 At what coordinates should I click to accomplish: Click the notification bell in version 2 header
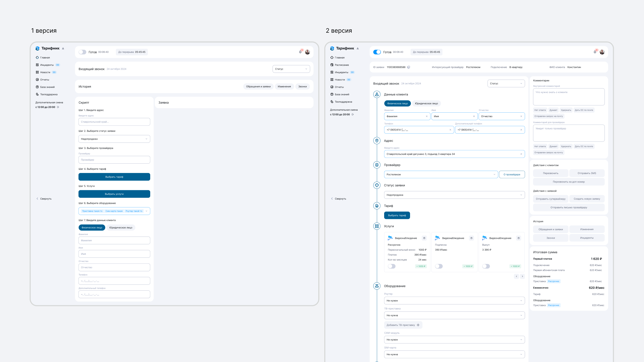pyautogui.click(x=595, y=52)
